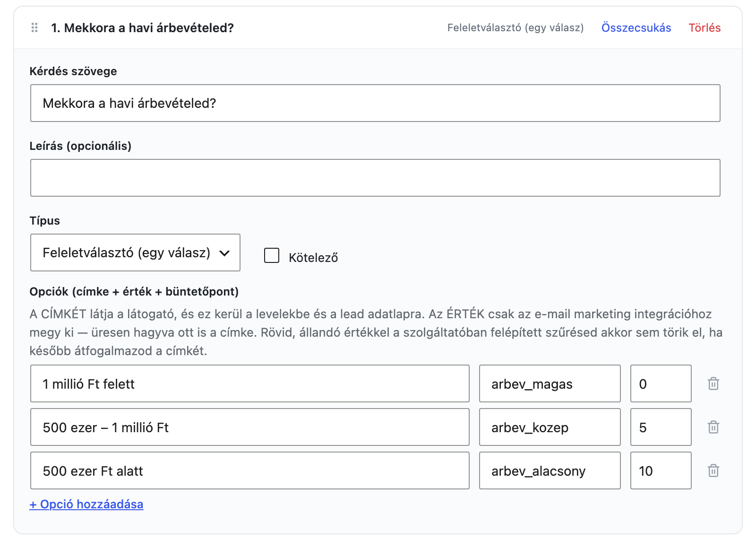Screen dimensions: 756x540
Task: Delete the '500 ezer Ft alatt' option
Action: tap(713, 470)
